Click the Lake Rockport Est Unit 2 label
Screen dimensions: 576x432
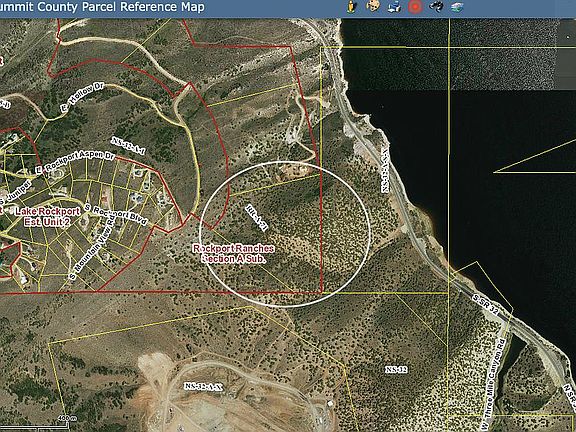click(47, 217)
